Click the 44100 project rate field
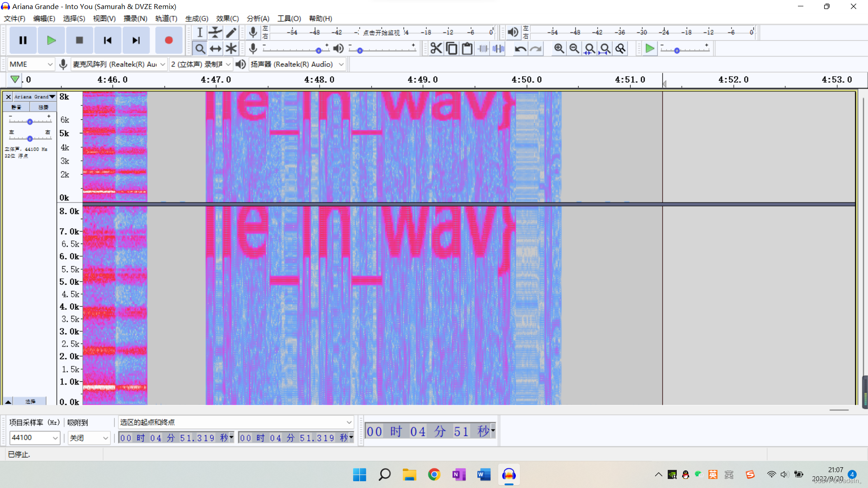The width and height of the screenshot is (868, 488). 32,438
